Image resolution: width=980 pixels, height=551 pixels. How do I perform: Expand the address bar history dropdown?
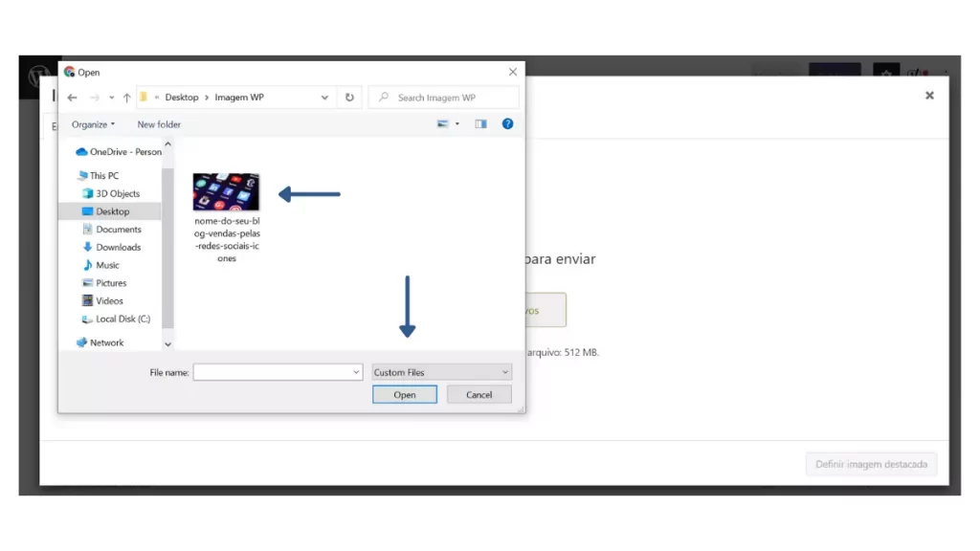pyautogui.click(x=324, y=98)
